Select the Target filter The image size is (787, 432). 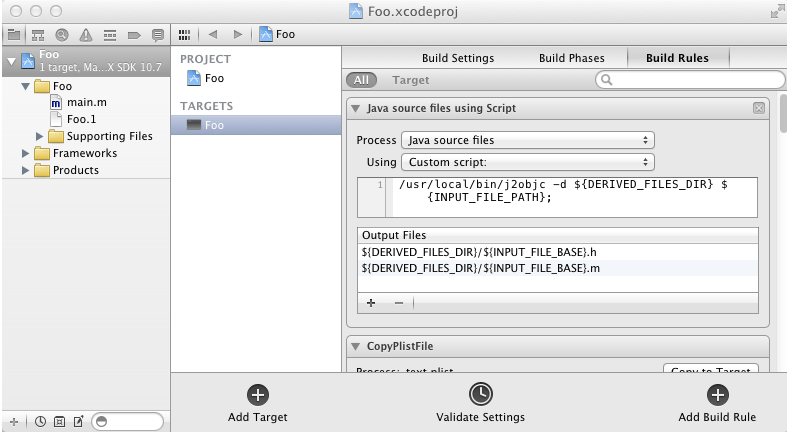click(411, 80)
